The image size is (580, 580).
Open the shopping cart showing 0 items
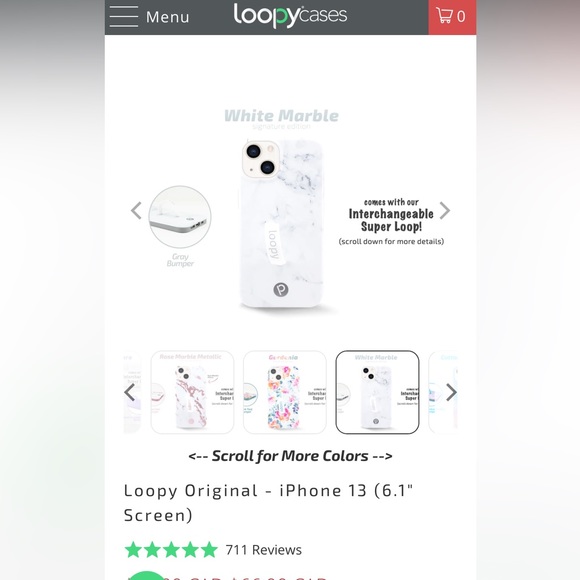click(452, 17)
